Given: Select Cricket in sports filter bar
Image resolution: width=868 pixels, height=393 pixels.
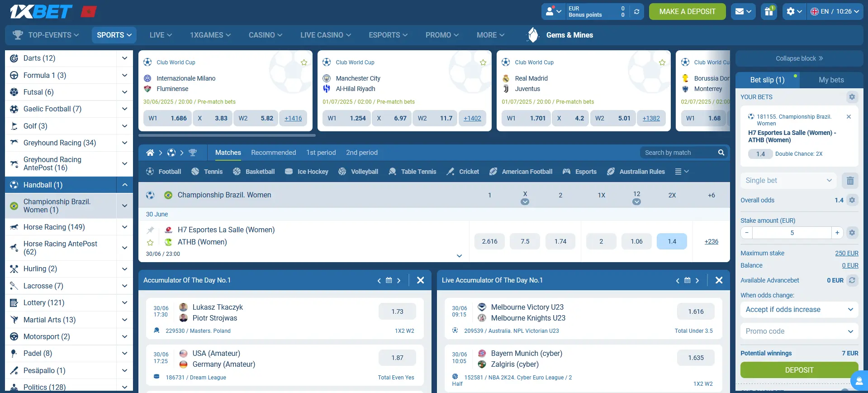Looking at the screenshot, I should 462,172.
